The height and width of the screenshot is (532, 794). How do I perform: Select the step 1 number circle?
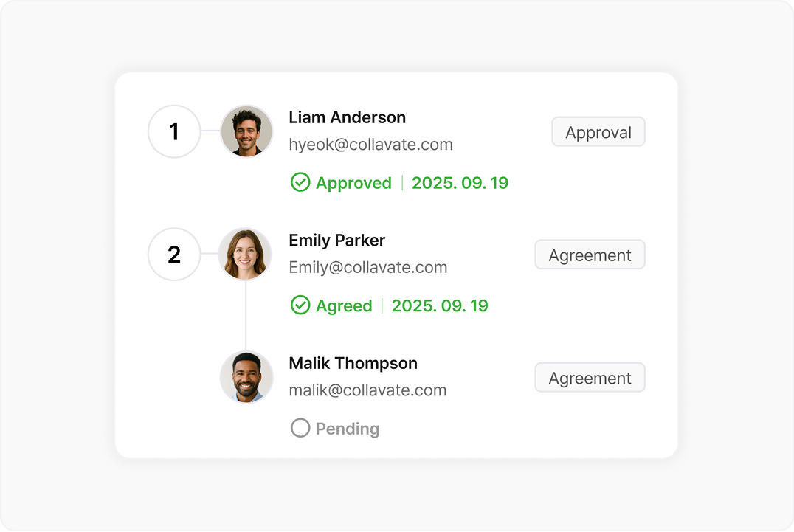174,131
